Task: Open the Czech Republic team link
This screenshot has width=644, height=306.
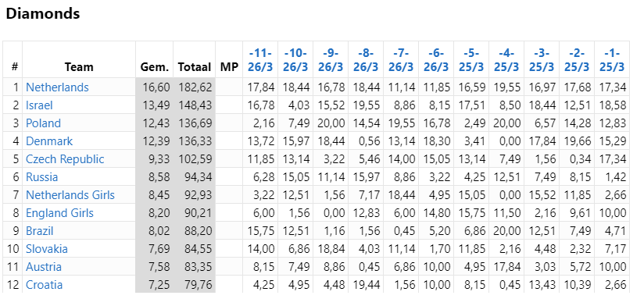Action: (65, 159)
